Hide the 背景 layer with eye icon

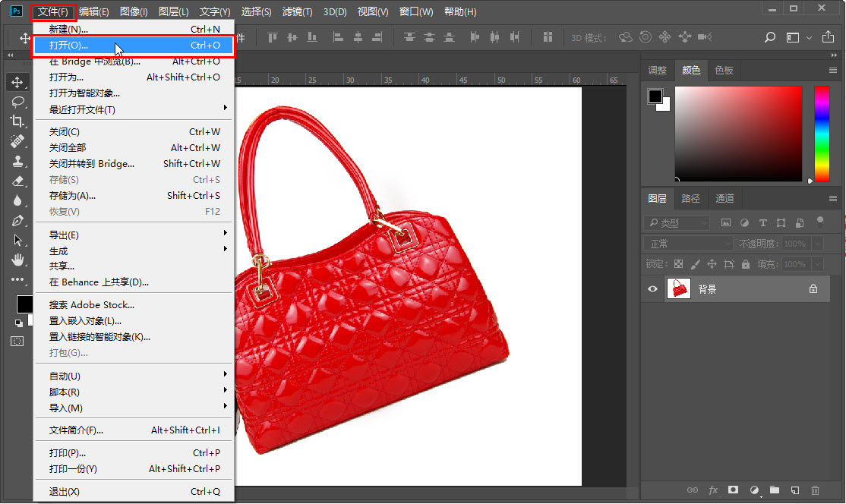[x=653, y=289]
